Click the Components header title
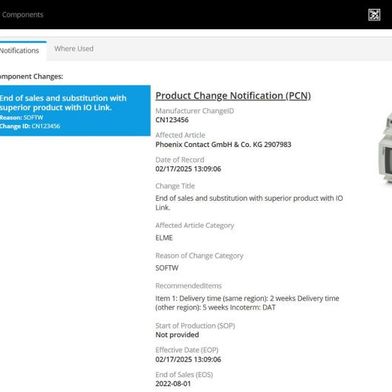This screenshot has width=392, height=392. (x=22, y=15)
